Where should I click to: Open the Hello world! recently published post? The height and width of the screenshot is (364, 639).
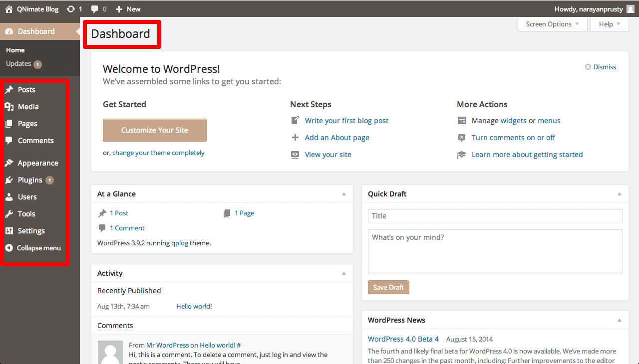pyautogui.click(x=194, y=306)
